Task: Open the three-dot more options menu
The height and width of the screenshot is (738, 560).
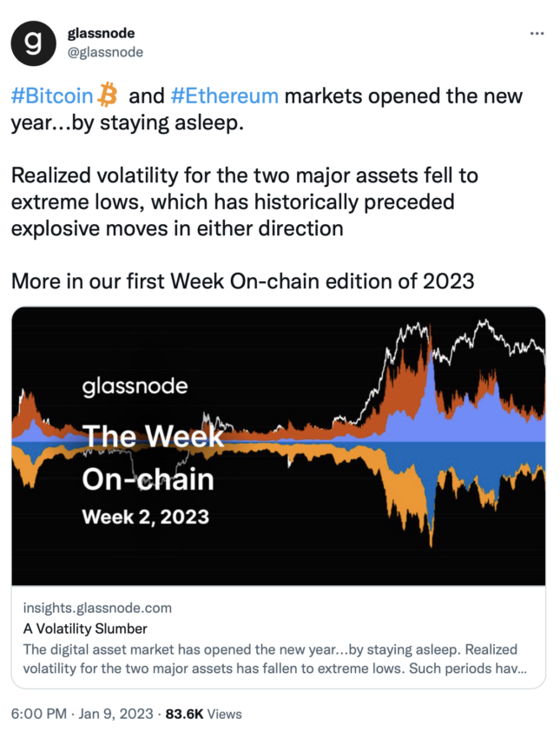Action: [x=537, y=33]
